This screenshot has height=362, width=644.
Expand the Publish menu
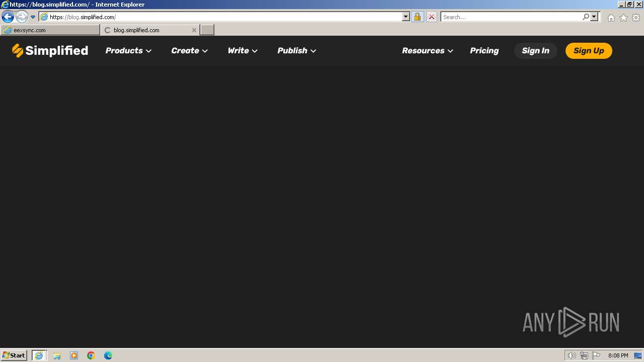[x=297, y=50]
